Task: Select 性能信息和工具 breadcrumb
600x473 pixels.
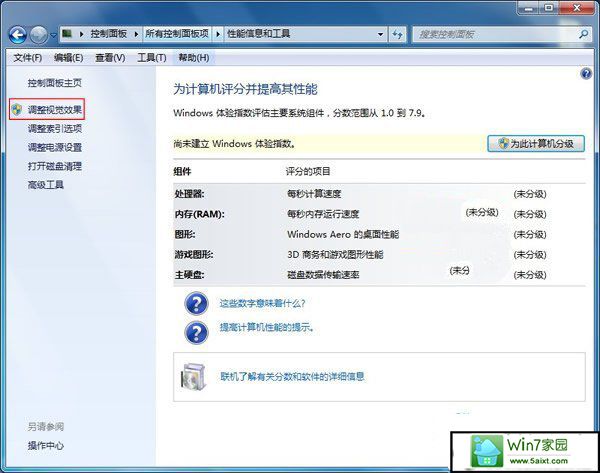Action: 259,34
